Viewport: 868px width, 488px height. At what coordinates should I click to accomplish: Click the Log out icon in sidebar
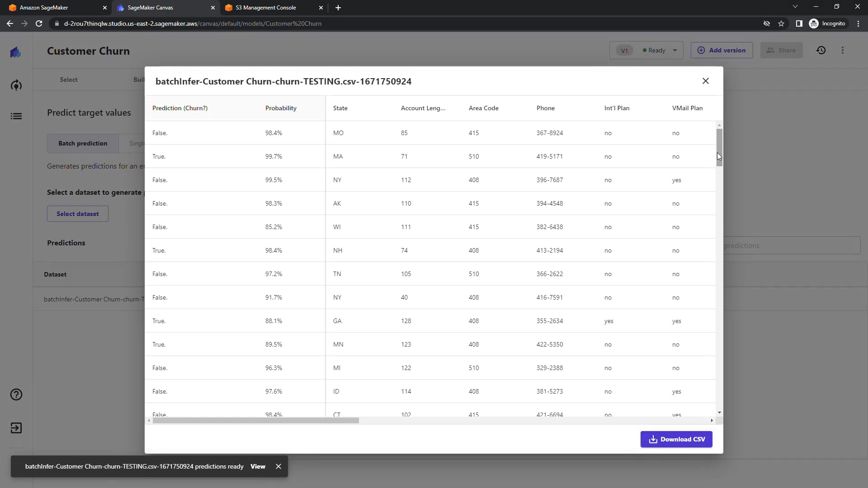coord(16,428)
